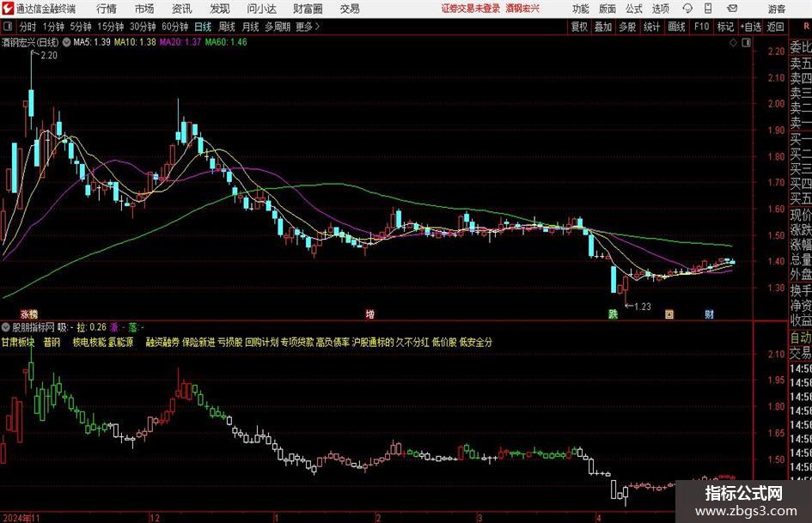
Task: Click the 涨榜 event marker on the chart
Action: coord(29,313)
